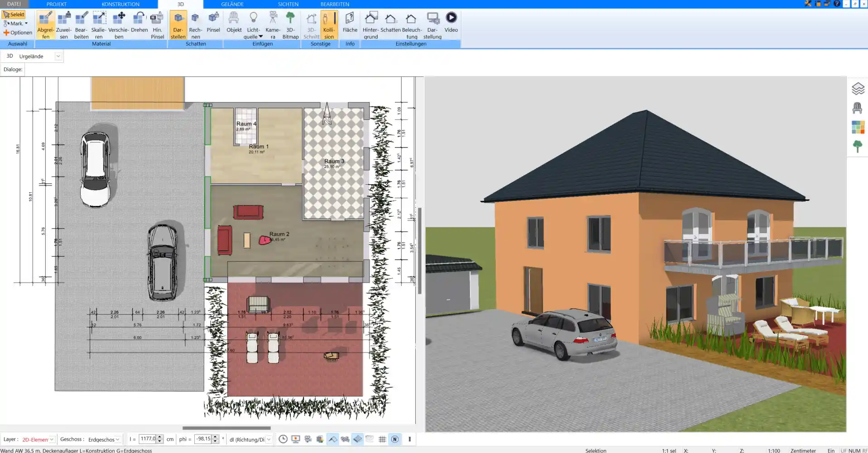Switch to the GELÄNDE tab

pyautogui.click(x=232, y=4)
